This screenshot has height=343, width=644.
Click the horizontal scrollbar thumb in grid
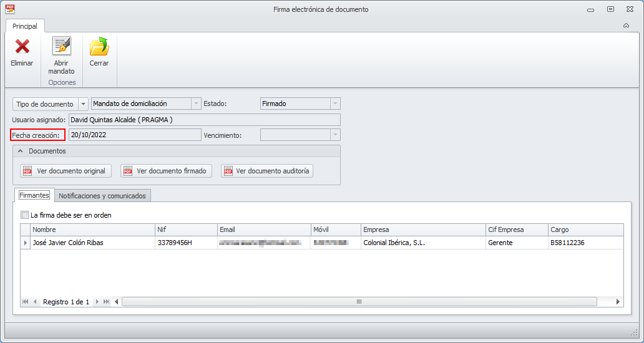point(359,302)
